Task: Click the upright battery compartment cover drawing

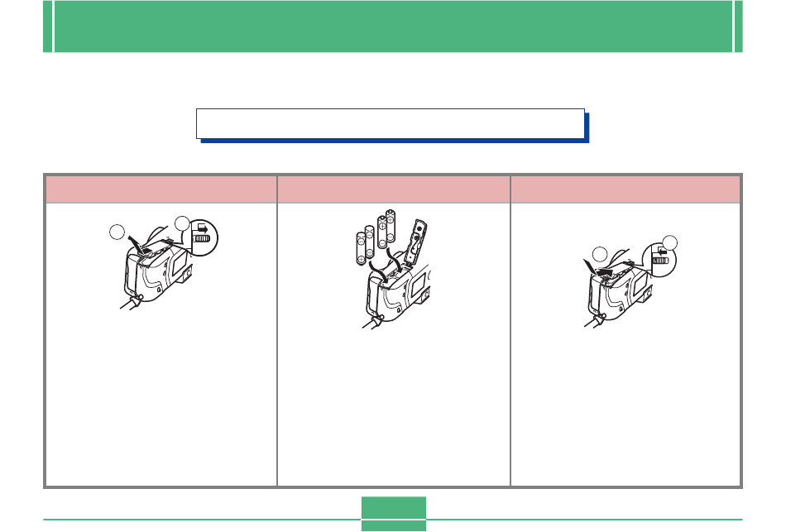Action: pyautogui.click(x=415, y=242)
